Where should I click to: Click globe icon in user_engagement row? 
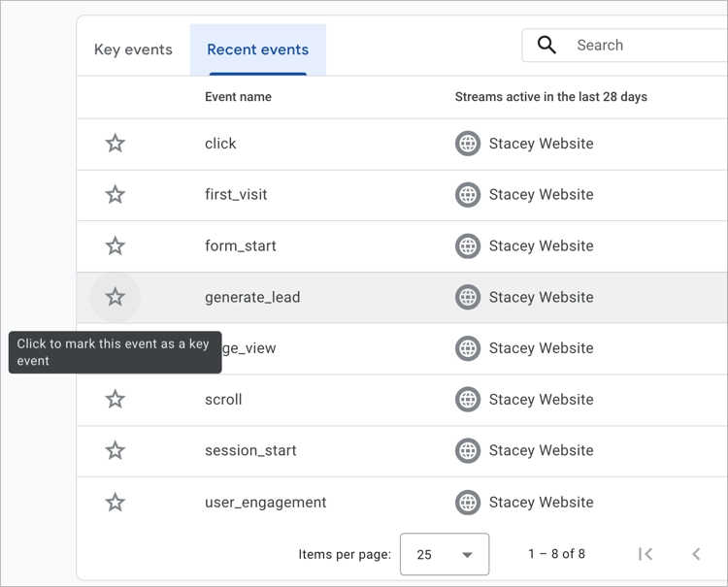point(468,503)
